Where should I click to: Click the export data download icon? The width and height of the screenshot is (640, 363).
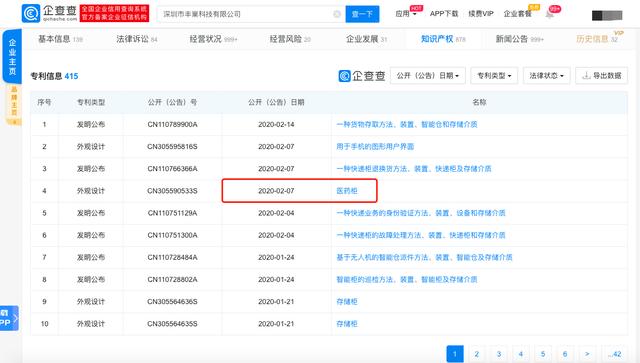tap(586, 76)
